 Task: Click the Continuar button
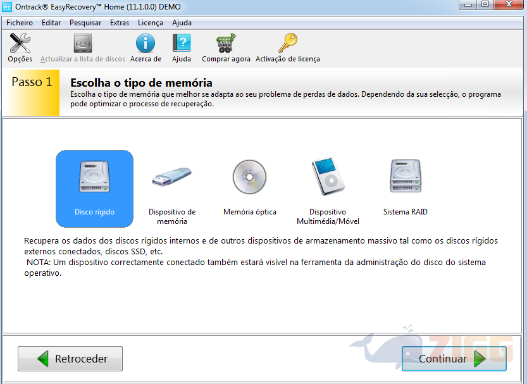(454, 359)
